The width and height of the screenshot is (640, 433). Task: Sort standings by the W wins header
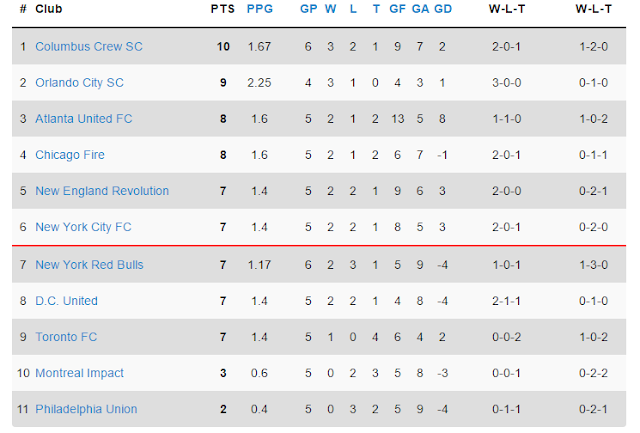[x=331, y=9]
